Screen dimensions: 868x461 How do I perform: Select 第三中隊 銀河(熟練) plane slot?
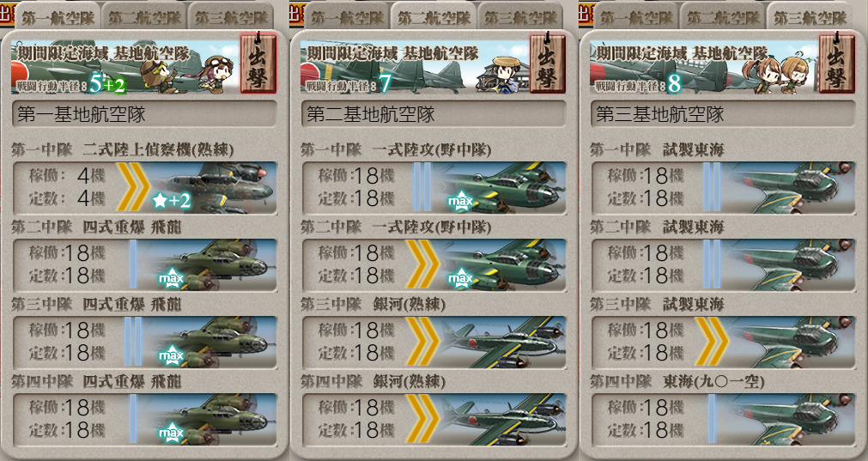pos(434,342)
